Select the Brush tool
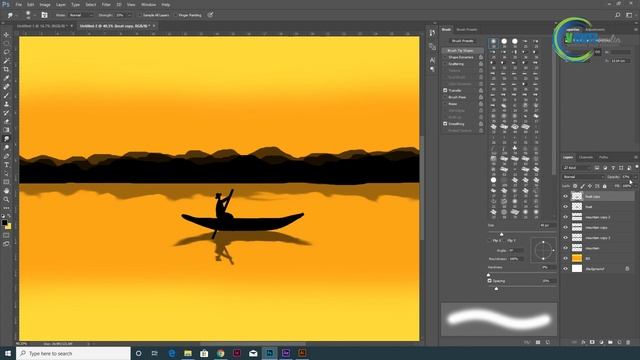Viewport: 640px width, 360px height. (6, 96)
